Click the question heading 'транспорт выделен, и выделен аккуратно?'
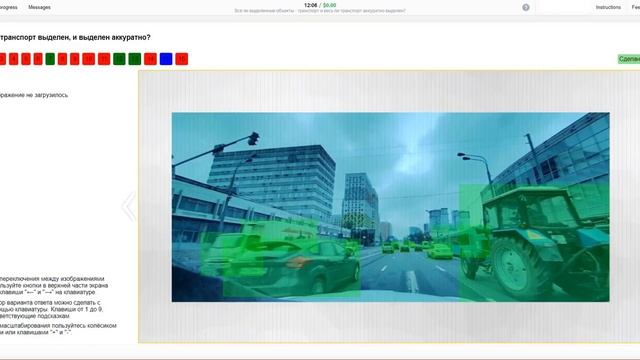The width and height of the screenshot is (640, 360). pos(75,38)
